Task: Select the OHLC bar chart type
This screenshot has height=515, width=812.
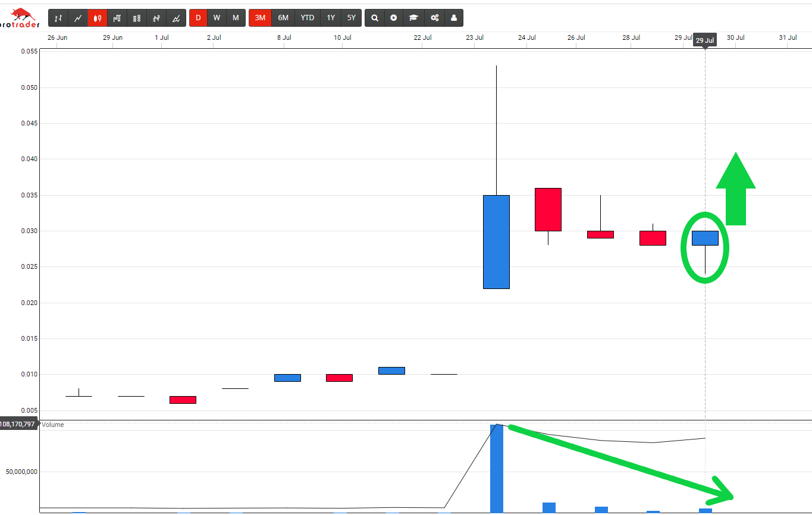Action: (58, 18)
